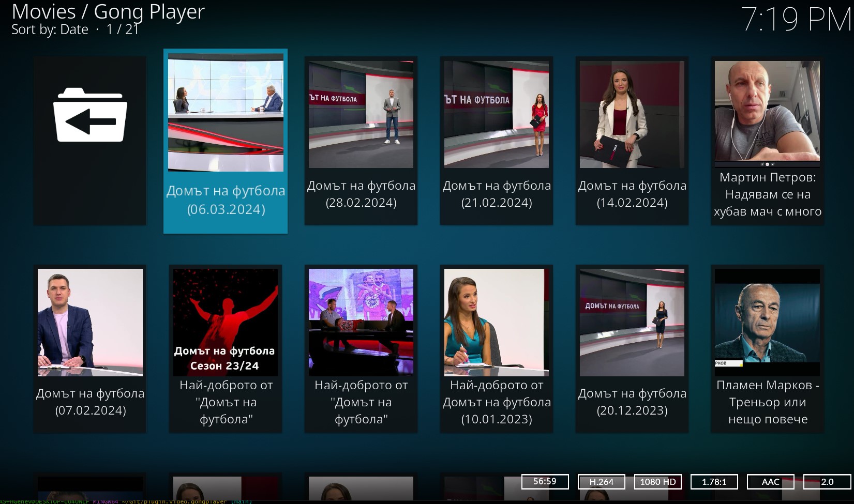Click the title Домът на футбола (21.02.2024)
This screenshot has height=504, width=854.
click(497, 194)
